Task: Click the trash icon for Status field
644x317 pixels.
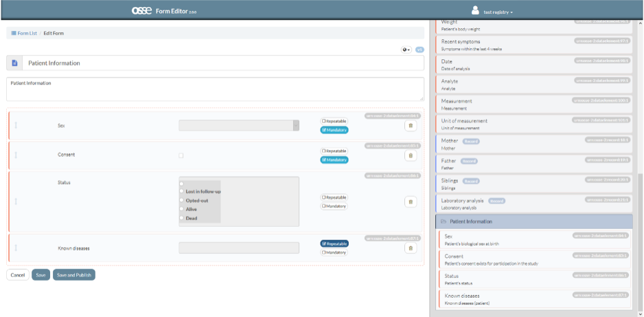Action: [x=411, y=201]
